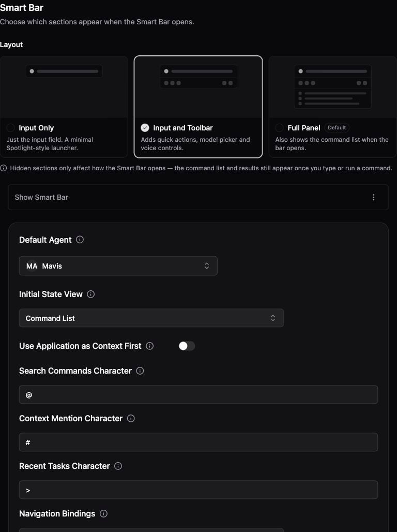
Task: Click the chevron arrows in the Mavis dropdown
Action: pos(206,265)
